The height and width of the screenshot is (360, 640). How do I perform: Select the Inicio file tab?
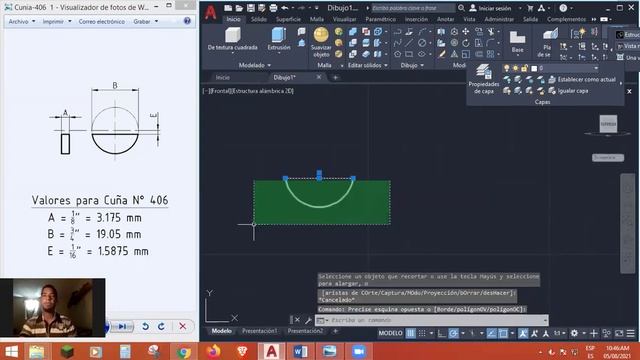[x=223, y=77]
